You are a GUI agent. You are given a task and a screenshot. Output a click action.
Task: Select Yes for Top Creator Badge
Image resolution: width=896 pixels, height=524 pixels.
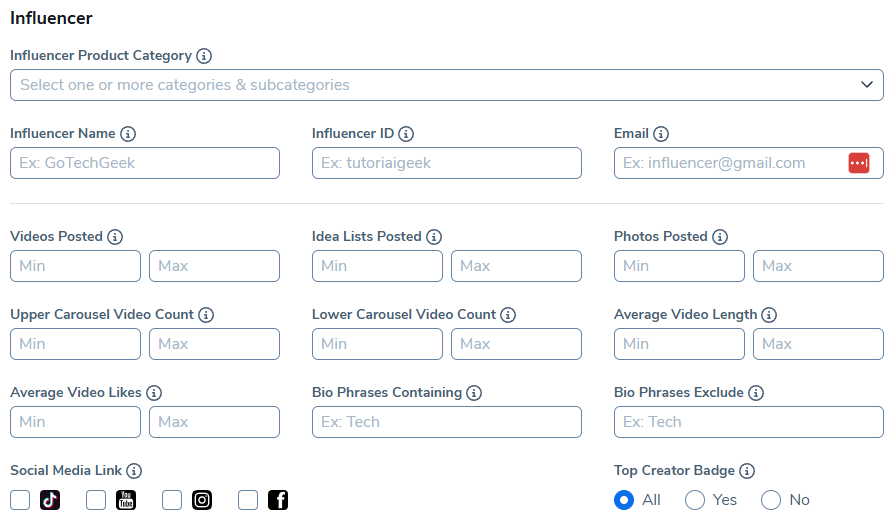(x=695, y=500)
